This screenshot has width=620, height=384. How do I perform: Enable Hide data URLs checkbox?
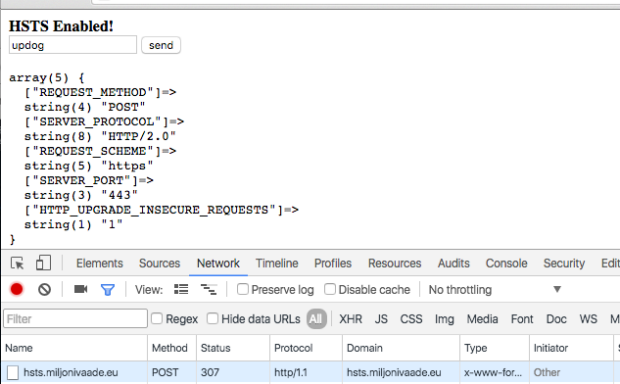(213, 318)
